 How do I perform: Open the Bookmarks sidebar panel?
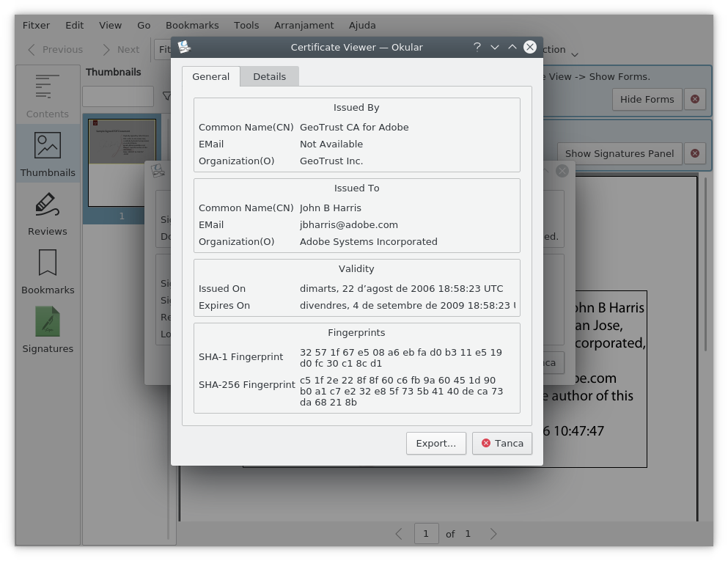tap(48, 271)
